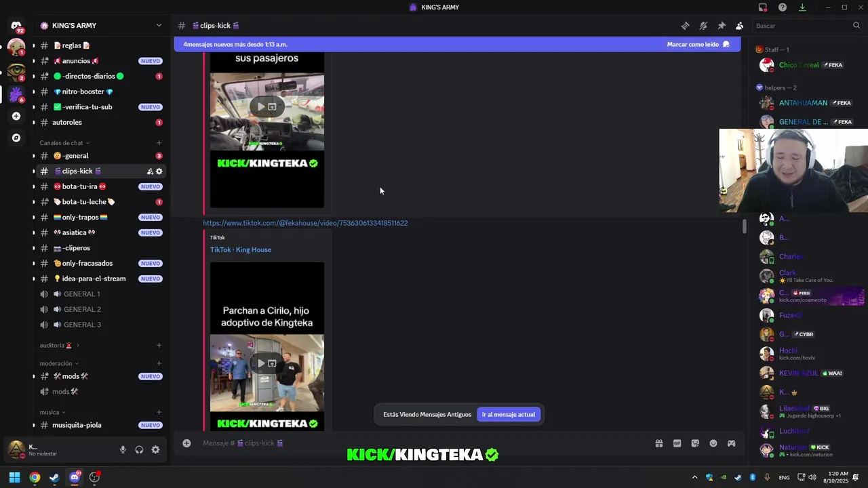Open Discord taskbar icon
868x488 pixels.
click(75, 477)
